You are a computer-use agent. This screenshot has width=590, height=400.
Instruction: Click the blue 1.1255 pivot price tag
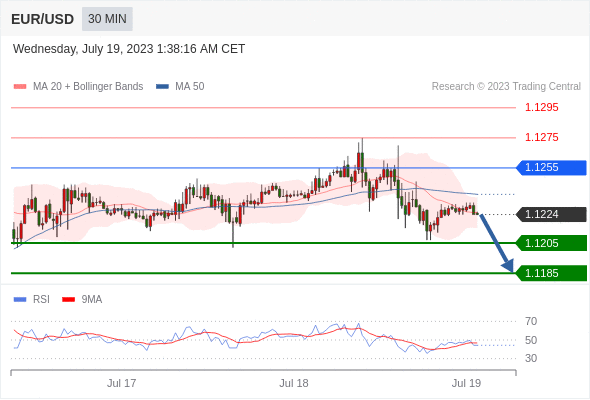click(551, 167)
